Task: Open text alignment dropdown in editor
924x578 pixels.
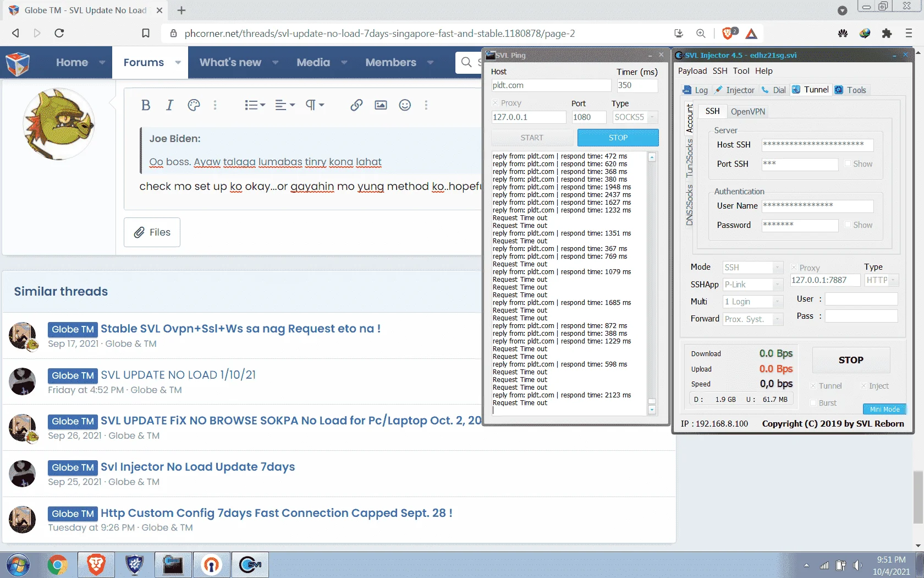Action: [285, 105]
